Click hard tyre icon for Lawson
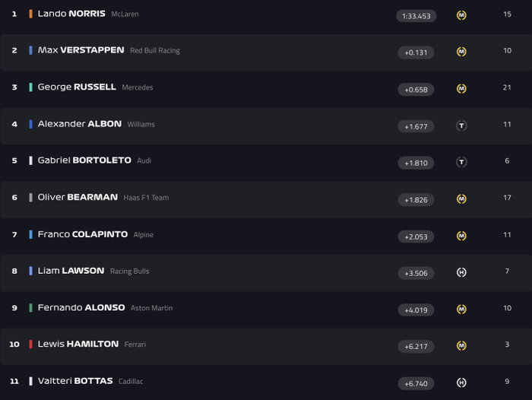 pyautogui.click(x=461, y=272)
